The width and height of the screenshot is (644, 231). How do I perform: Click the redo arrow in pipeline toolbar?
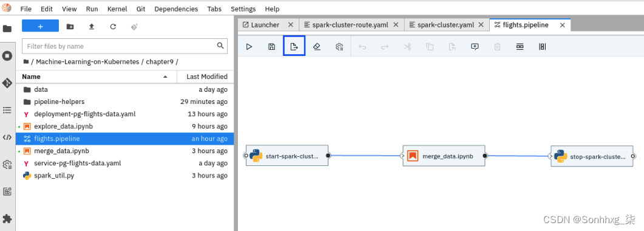point(385,46)
